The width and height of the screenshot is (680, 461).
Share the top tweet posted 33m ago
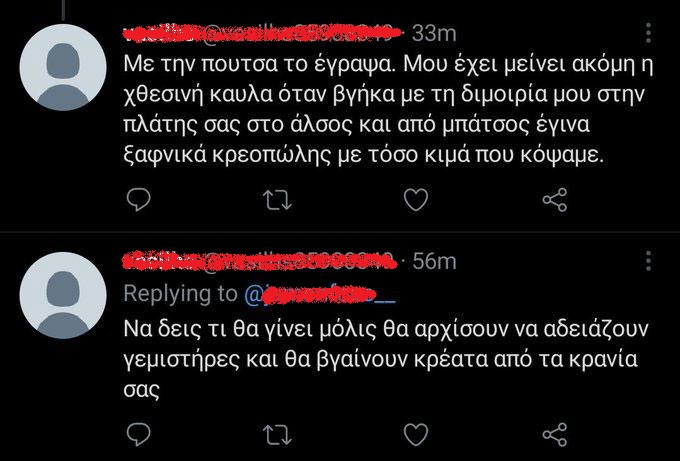[554, 201]
